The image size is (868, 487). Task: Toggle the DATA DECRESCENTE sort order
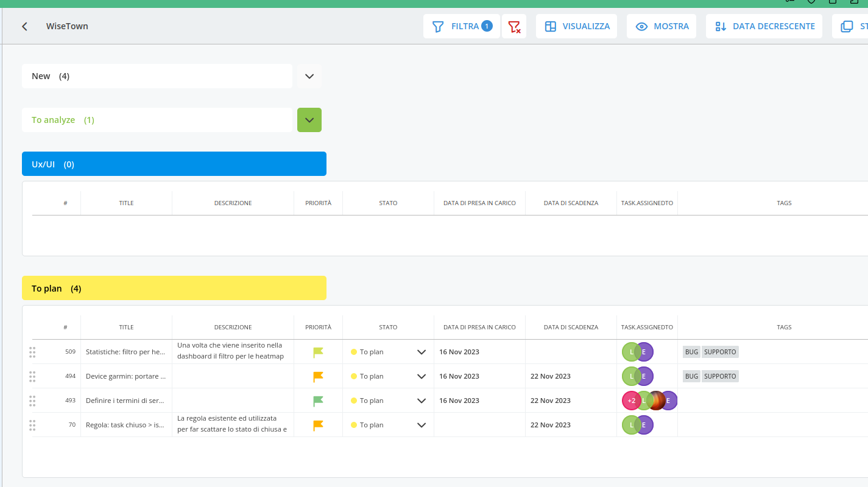click(764, 26)
